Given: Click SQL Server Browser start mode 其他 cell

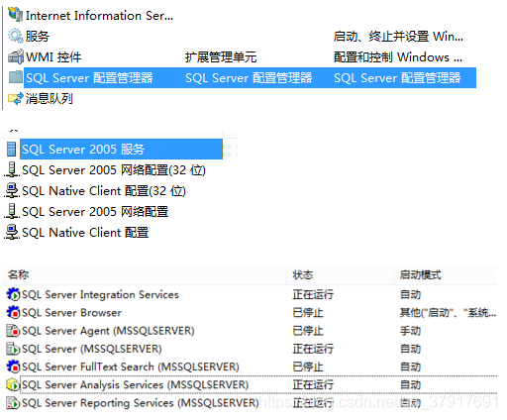Looking at the screenshot, I should (x=448, y=312).
